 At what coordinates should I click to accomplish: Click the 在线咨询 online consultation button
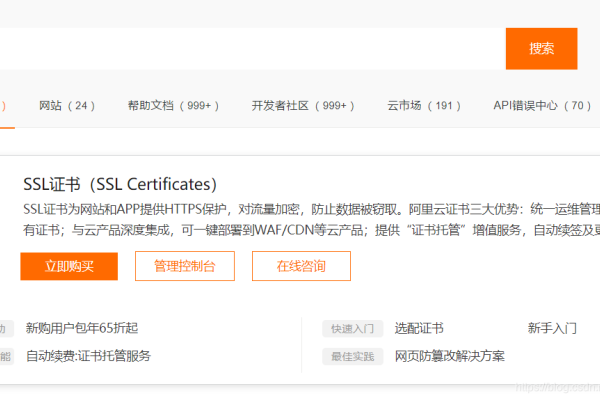[301, 266]
